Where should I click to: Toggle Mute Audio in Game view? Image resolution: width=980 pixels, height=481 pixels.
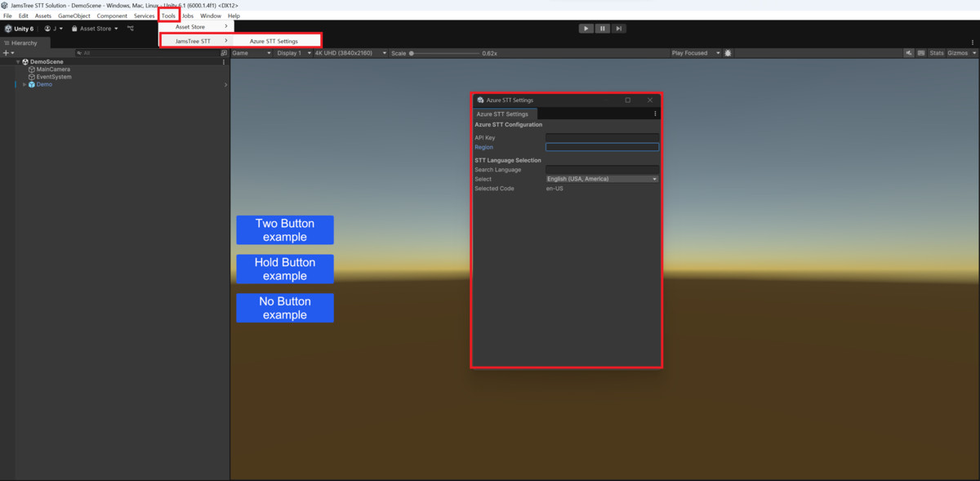click(x=909, y=53)
